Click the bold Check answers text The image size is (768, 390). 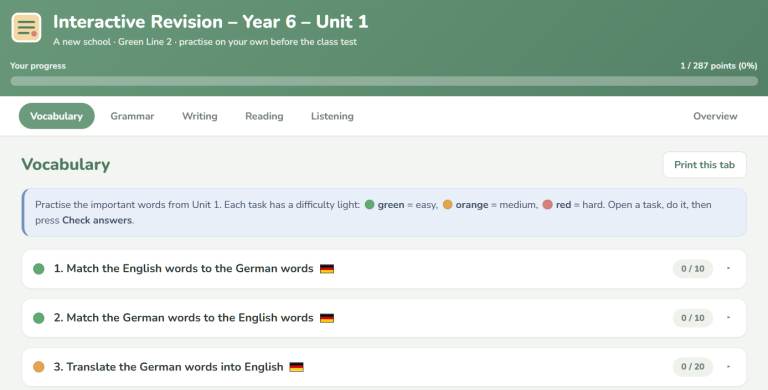[97, 220]
